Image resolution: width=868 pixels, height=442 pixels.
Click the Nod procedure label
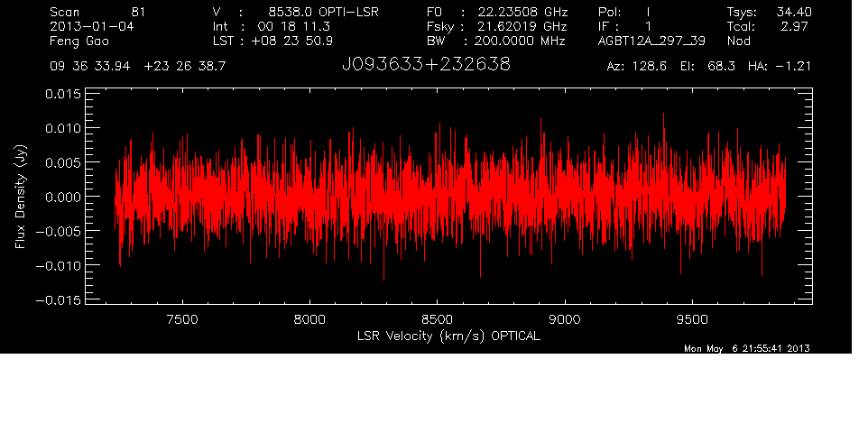tap(738, 41)
